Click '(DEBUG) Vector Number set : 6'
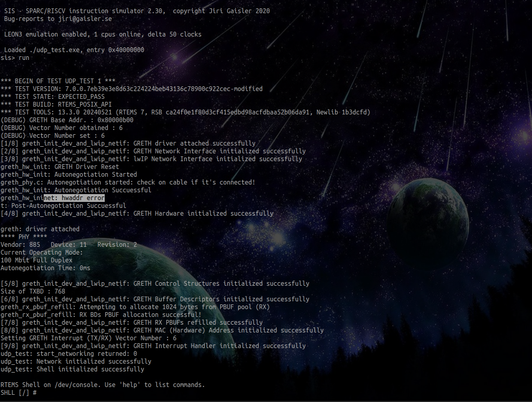 53,136
